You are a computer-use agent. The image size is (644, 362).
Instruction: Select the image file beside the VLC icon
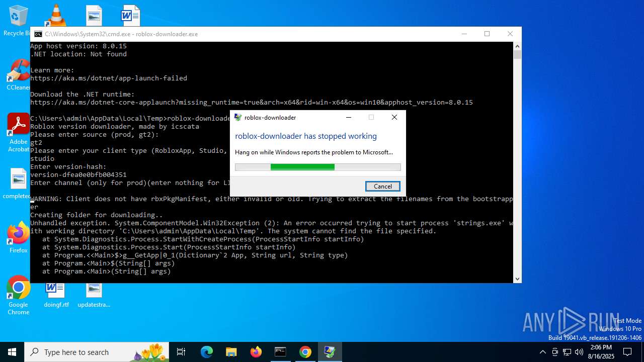pyautogui.click(x=94, y=15)
